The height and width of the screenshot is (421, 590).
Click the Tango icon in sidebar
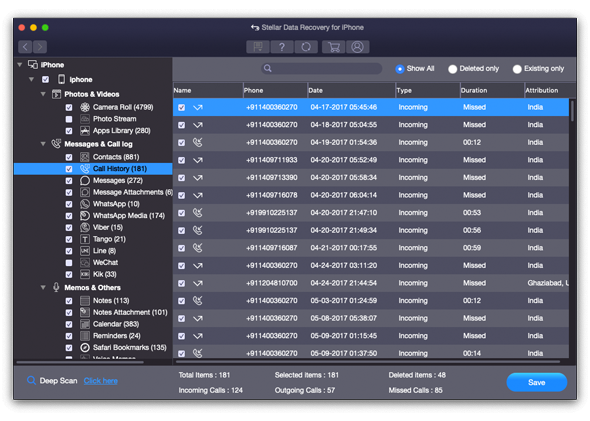click(x=85, y=239)
